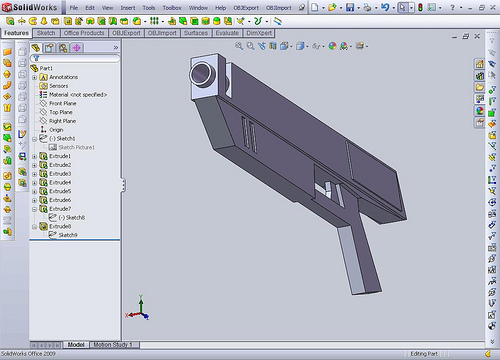Open the New document dropdown arrow

pos(323,8)
